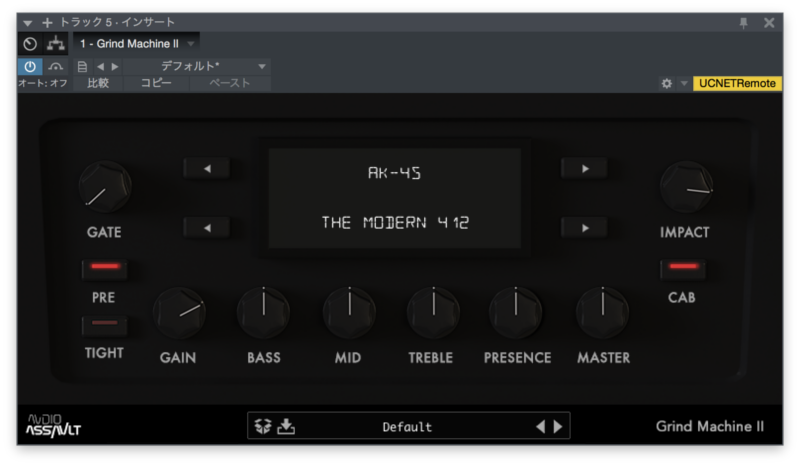Close the plugin window

click(769, 23)
